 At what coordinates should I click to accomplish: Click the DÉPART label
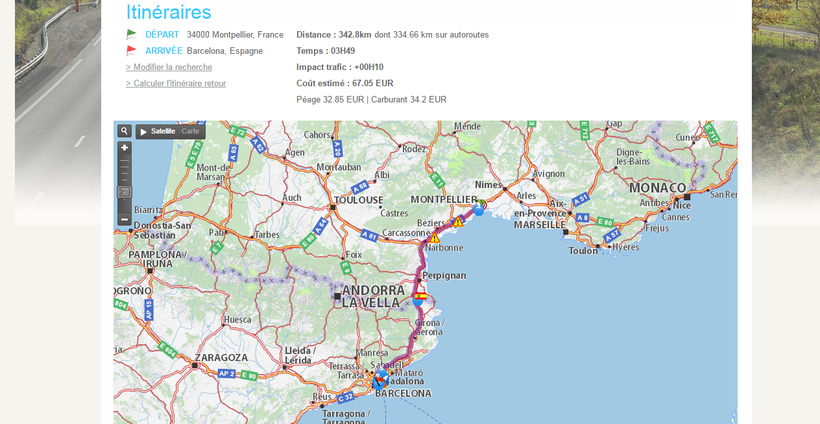162,34
